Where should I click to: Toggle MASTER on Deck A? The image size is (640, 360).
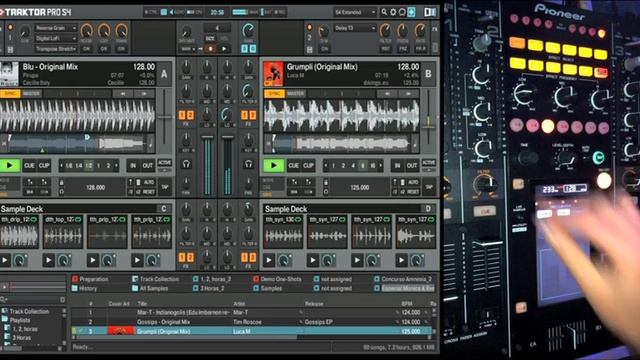coord(31,94)
